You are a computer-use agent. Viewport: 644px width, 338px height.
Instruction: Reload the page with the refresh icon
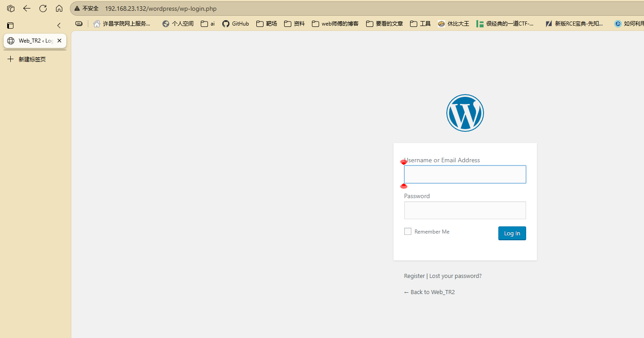click(43, 9)
